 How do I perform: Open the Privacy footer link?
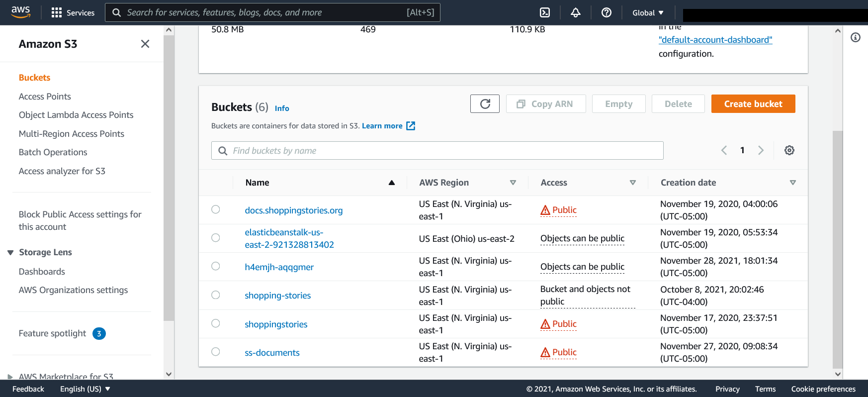727,389
